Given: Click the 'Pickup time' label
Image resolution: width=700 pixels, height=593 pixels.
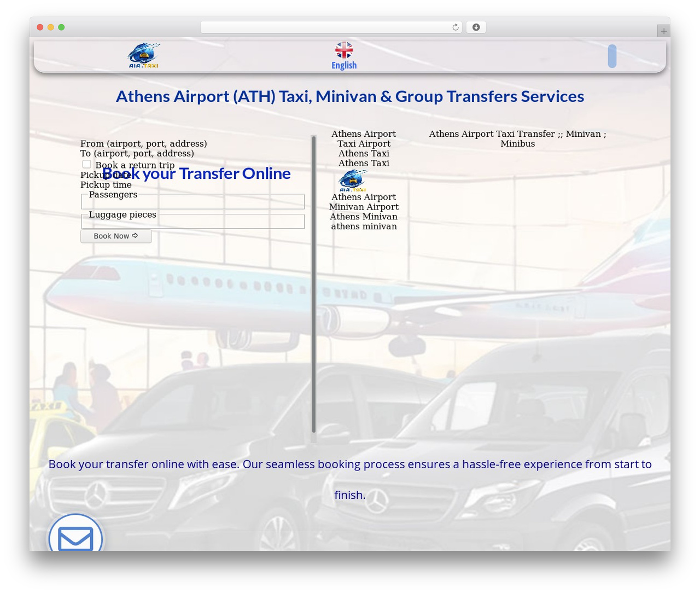Looking at the screenshot, I should point(106,185).
